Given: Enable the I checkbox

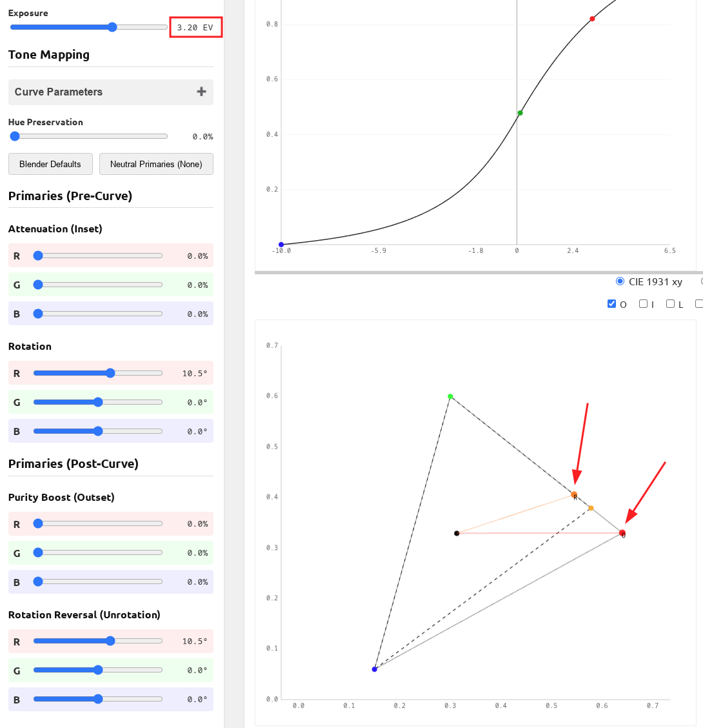Looking at the screenshot, I should (643, 304).
